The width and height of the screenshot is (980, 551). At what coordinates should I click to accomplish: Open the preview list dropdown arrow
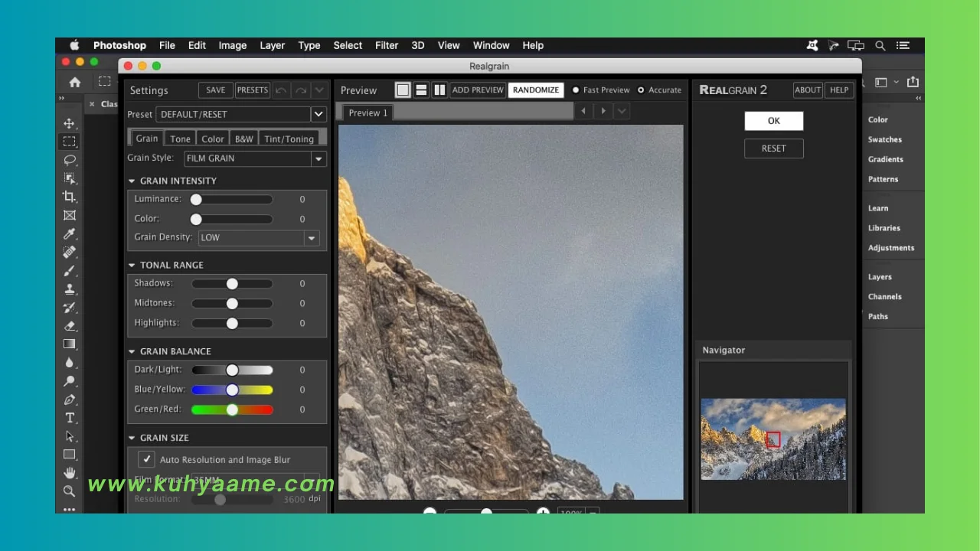(622, 112)
